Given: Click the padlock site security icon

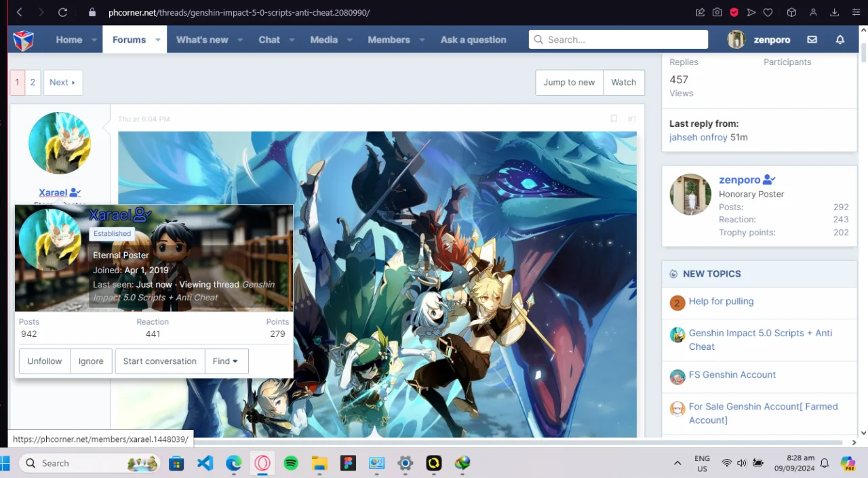Looking at the screenshot, I should click(x=92, y=12).
